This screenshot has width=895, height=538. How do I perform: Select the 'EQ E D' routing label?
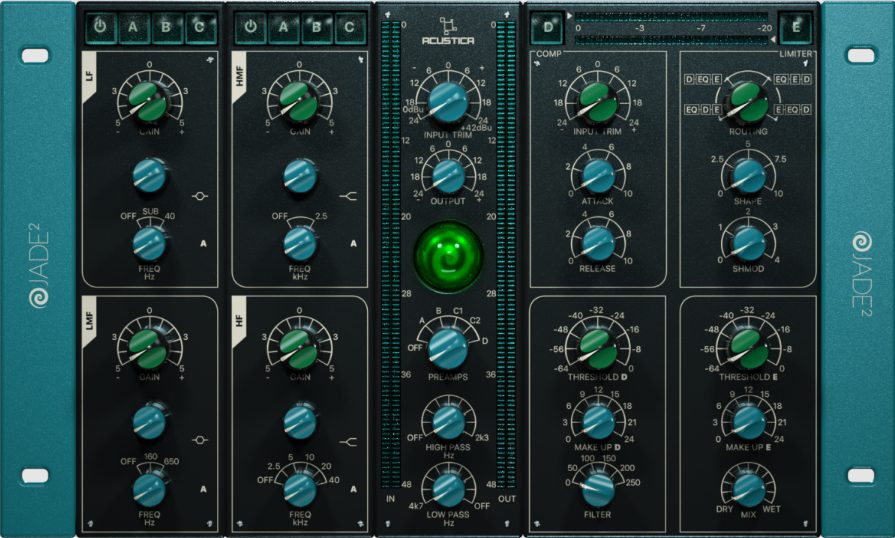click(793, 79)
